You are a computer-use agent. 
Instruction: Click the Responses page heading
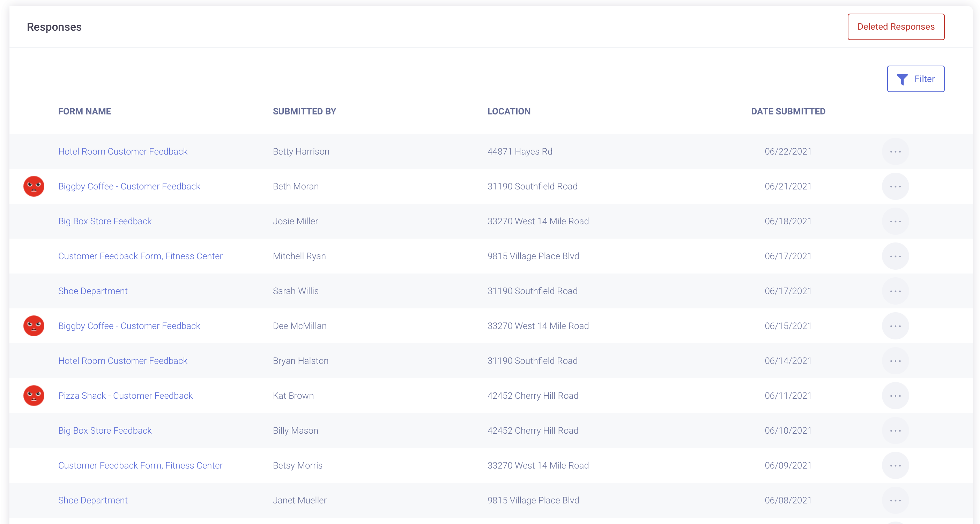[x=54, y=27]
